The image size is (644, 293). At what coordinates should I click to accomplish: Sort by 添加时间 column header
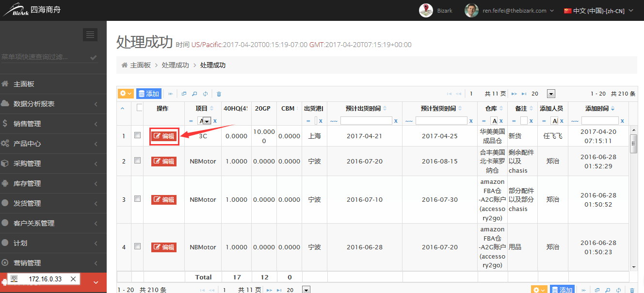point(600,109)
